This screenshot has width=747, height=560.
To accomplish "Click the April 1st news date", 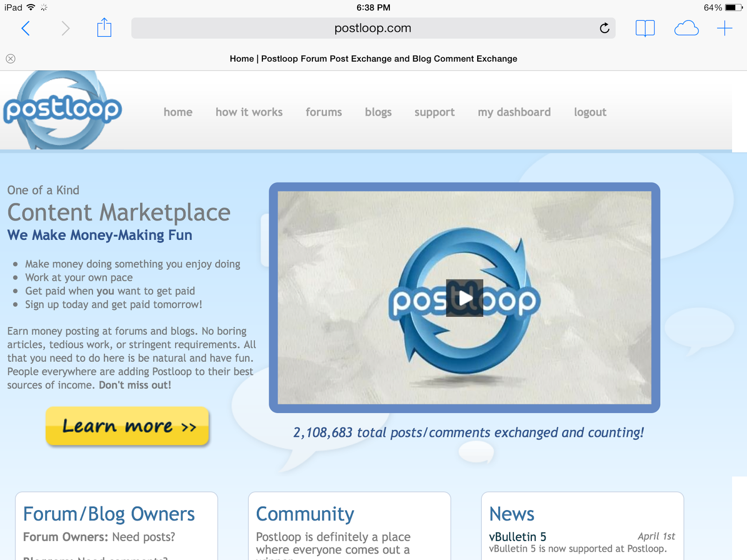I will click(656, 537).
